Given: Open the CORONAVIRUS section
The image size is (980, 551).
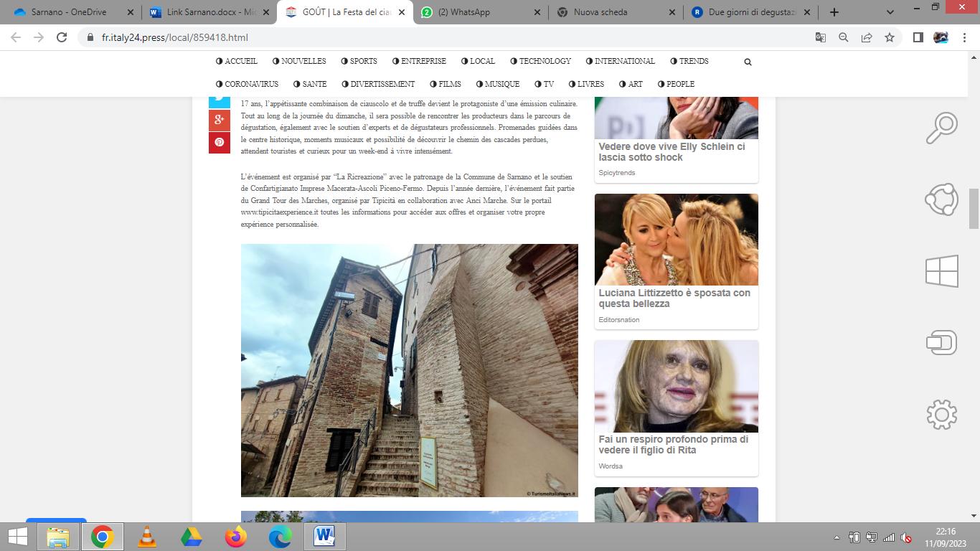Looking at the screenshot, I should click(x=248, y=84).
